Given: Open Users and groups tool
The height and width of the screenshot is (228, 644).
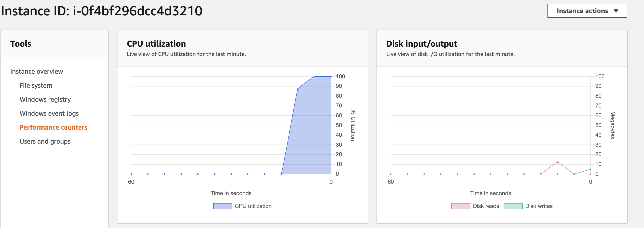Looking at the screenshot, I should 45,142.
